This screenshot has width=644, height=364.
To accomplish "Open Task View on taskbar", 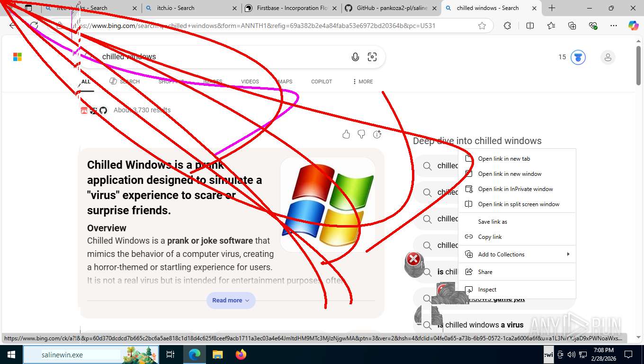I will tap(170, 355).
